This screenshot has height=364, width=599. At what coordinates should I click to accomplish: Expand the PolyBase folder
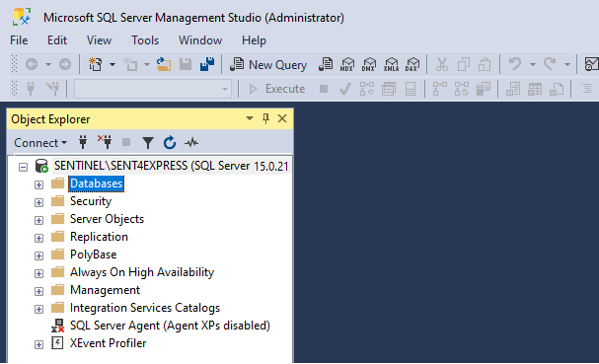point(38,255)
